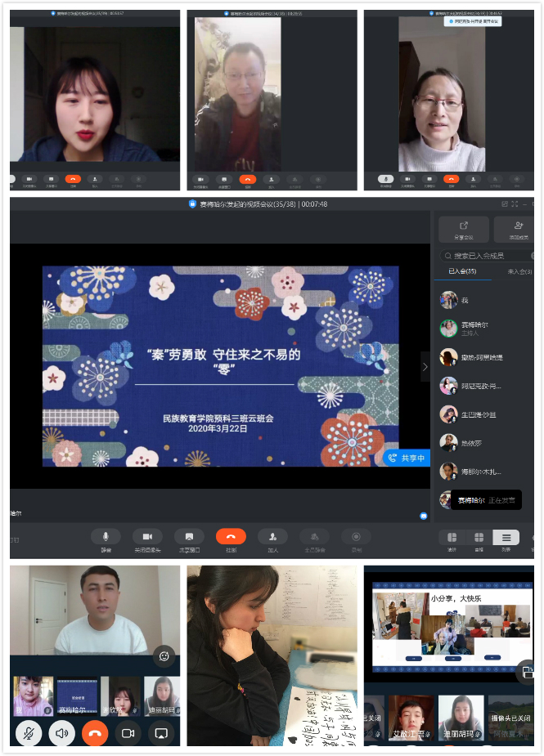Click the share window icon in main toolbar
Image resolution: width=544 pixels, height=756 pixels.
click(x=189, y=537)
